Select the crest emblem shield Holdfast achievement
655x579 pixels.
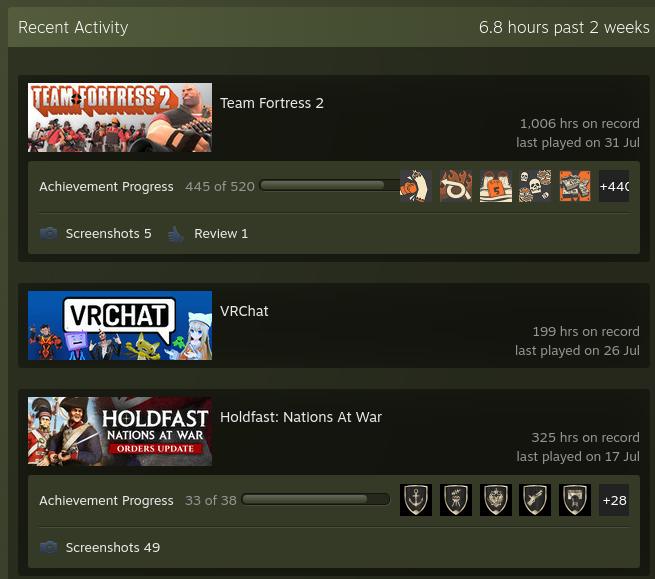(x=496, y=500)
